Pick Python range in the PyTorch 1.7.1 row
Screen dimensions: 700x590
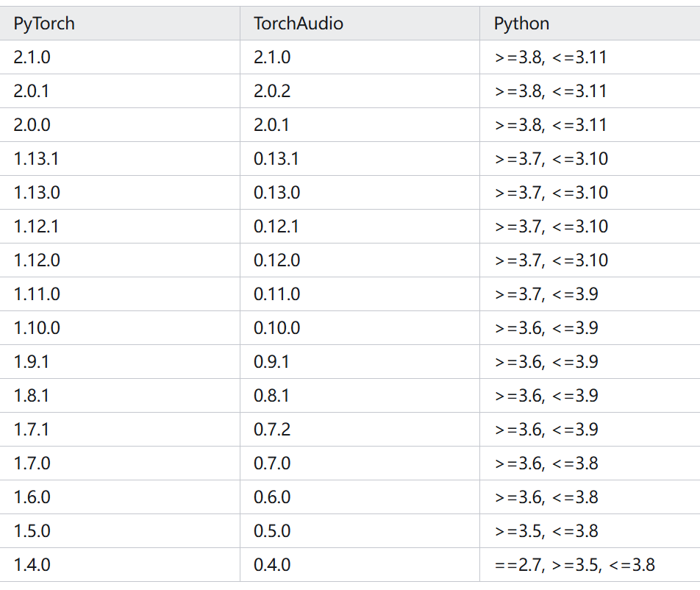click(590, 429)
